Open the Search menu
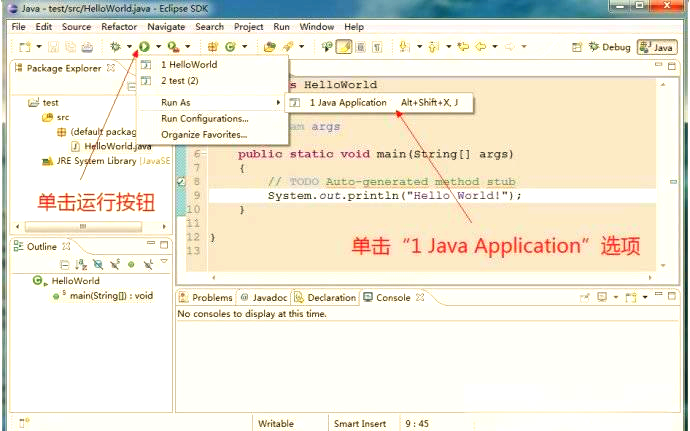 pos(209,27)
